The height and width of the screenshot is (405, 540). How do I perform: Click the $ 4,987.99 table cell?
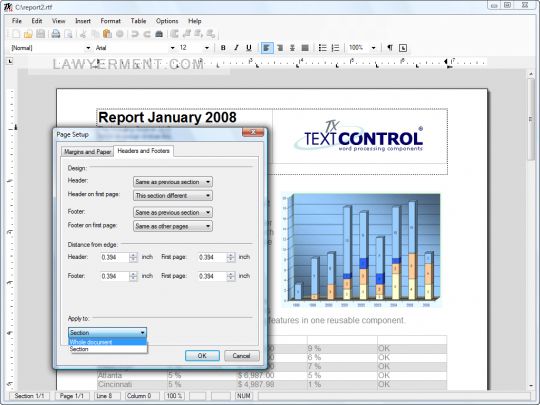(271, 384)
